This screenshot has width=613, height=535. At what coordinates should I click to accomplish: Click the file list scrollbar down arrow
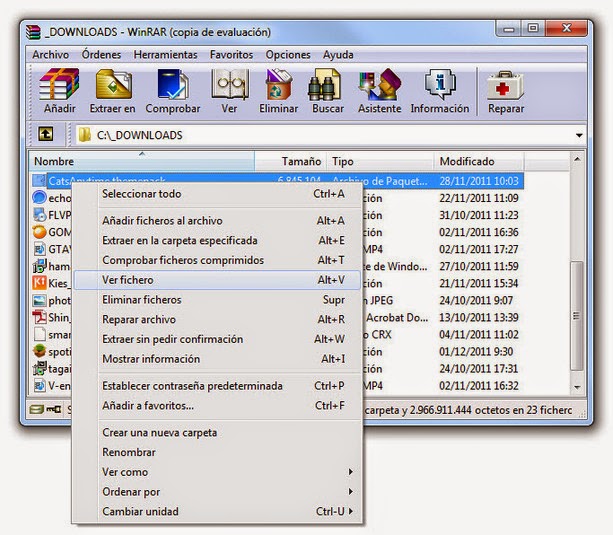coord(577,387)
